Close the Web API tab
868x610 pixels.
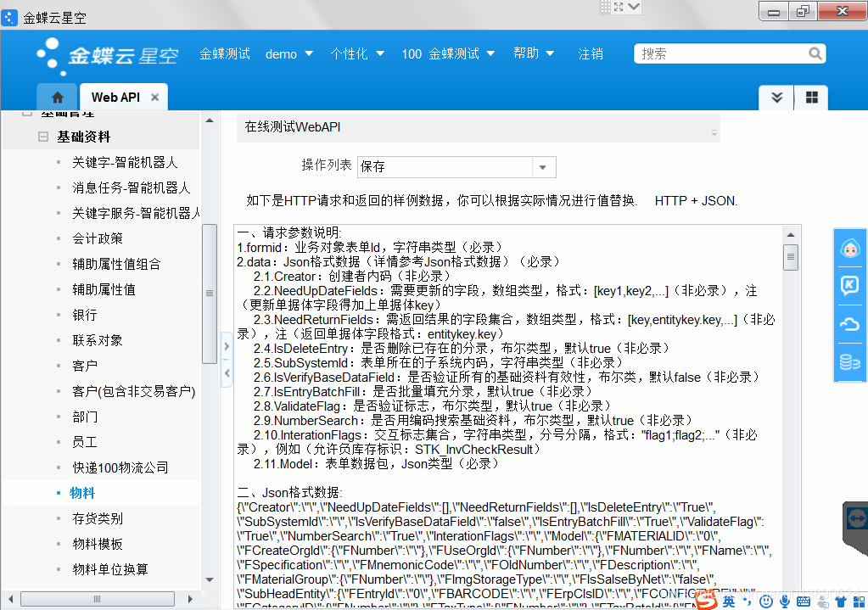click(x=155, y=98)
